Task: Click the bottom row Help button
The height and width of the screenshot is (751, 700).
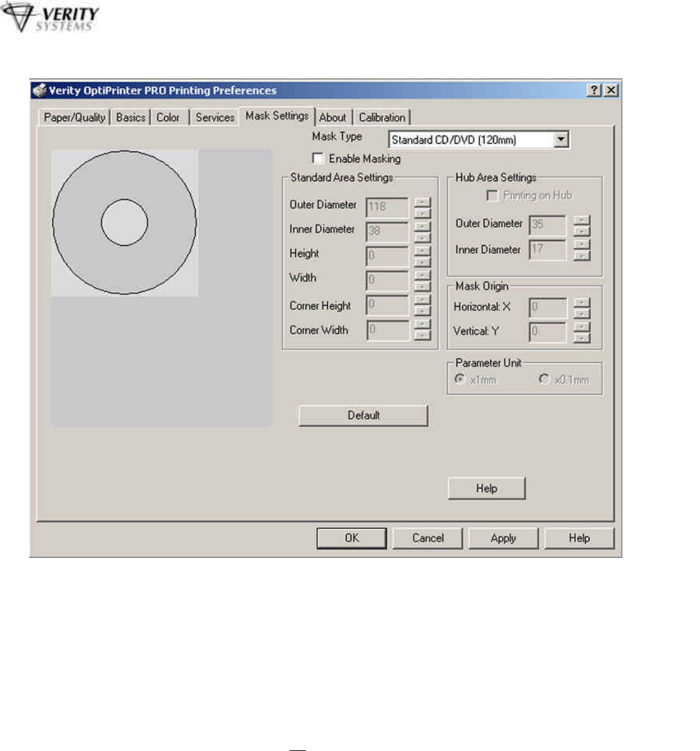Action: point(579,538)
